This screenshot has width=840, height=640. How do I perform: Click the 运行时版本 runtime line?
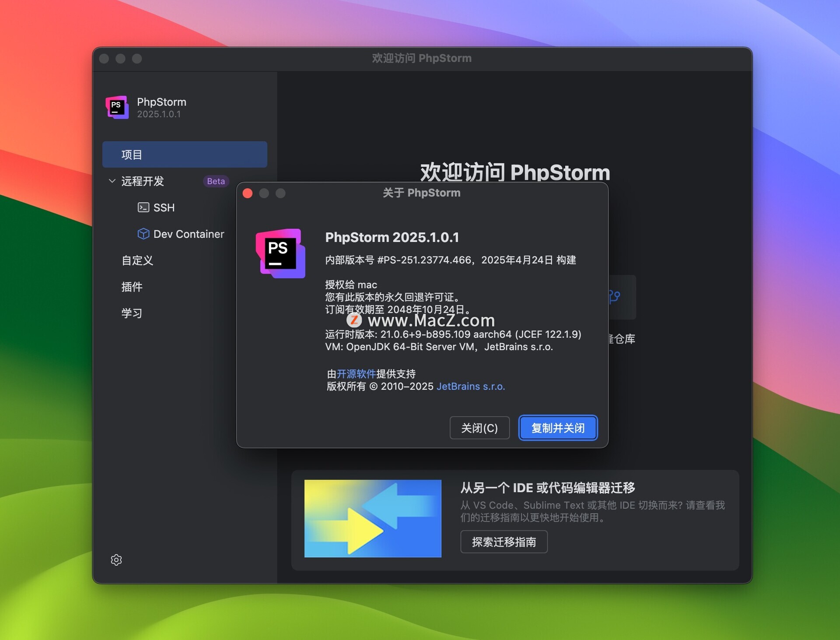point(453,334)
